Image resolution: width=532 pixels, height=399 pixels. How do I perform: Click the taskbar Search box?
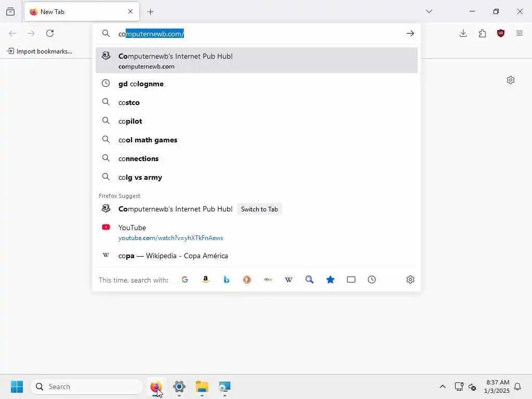[87, 387]
